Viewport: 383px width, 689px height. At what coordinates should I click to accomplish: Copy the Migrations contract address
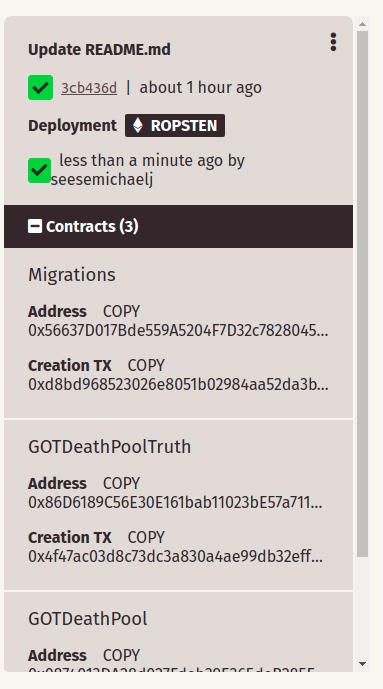(x=121, y=312)
